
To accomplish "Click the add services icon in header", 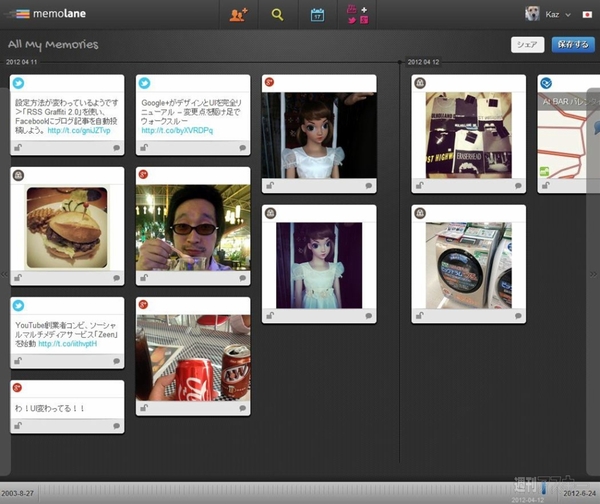I will (357, 15).
